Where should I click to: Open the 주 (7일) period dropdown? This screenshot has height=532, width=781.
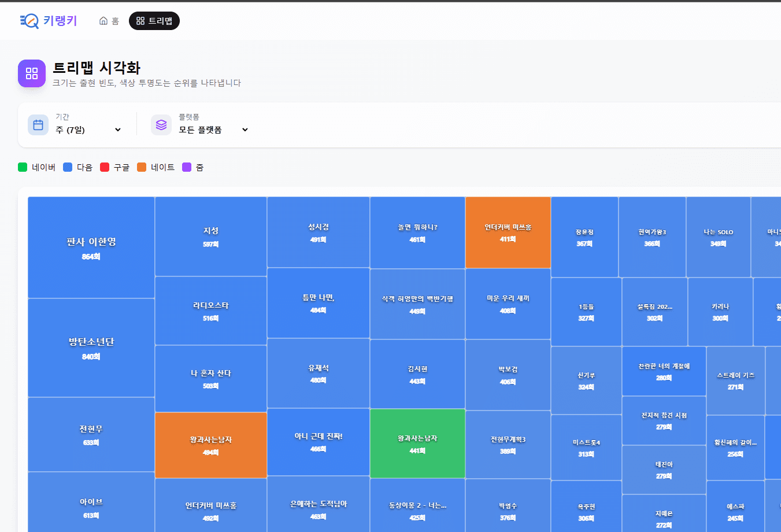88,130
